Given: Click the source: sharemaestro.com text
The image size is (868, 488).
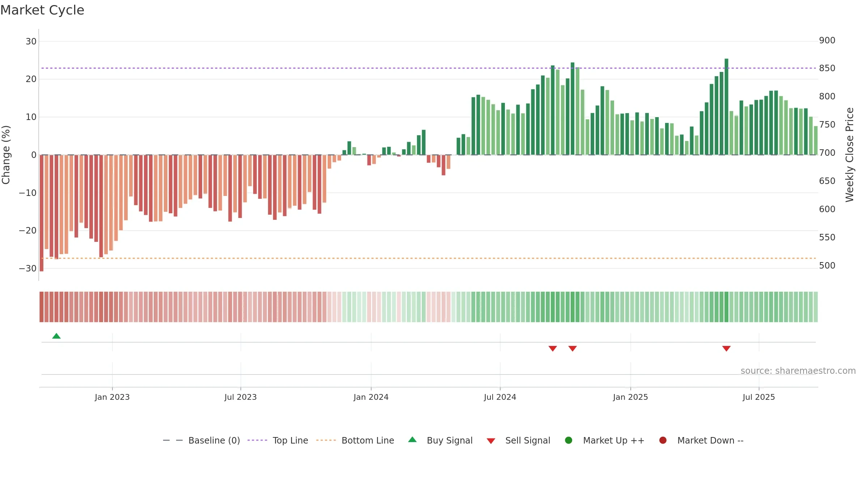Looking at the screenshot, I should (798, 371).
